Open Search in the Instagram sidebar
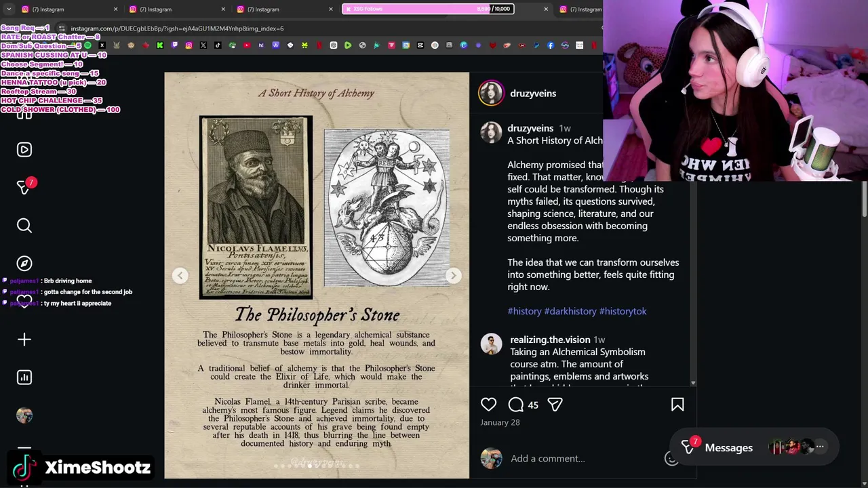Viewport: 868px width, 488px height. (x=24, y=226)
